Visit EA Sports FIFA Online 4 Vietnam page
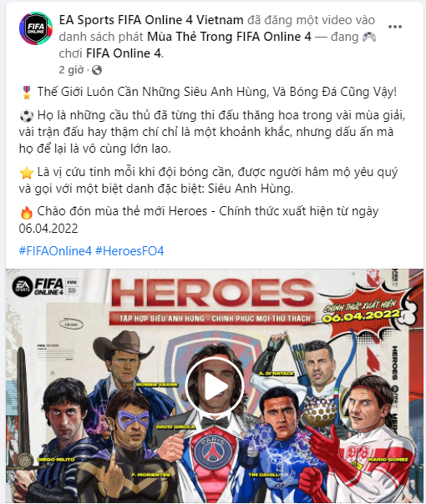 (151, 20)
